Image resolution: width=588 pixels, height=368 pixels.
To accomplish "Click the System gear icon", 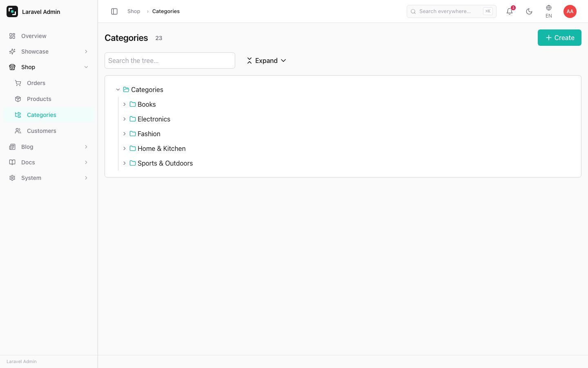I will (x=12, y=178).
